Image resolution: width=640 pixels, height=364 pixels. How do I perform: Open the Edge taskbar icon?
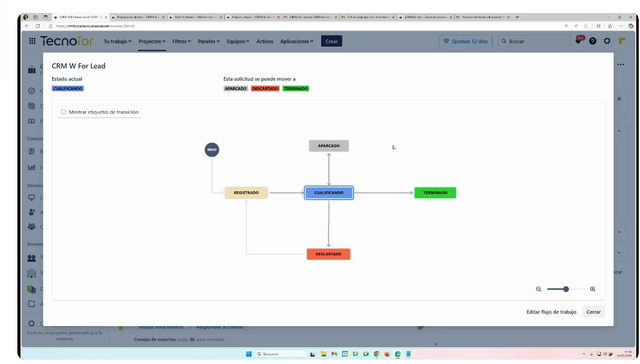398,354
